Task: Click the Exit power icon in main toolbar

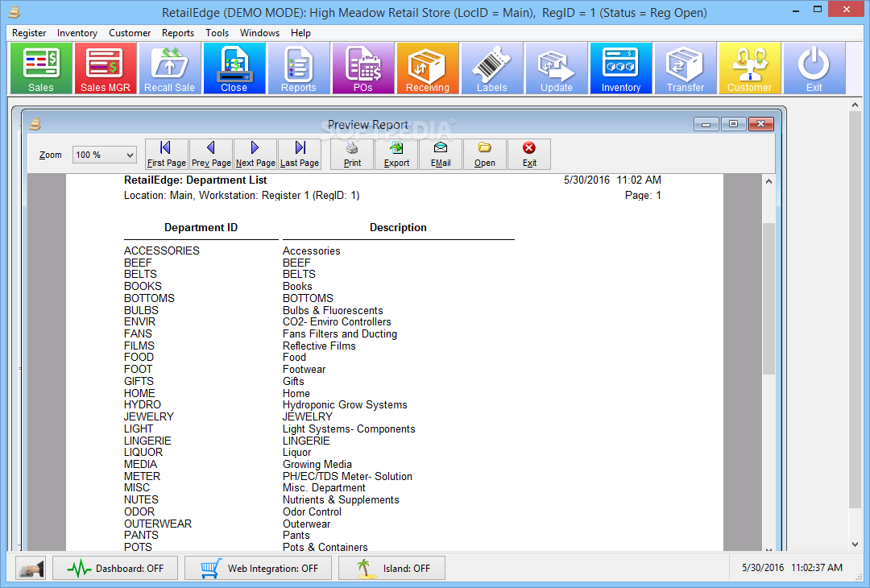Action: [x=814, y=68]
